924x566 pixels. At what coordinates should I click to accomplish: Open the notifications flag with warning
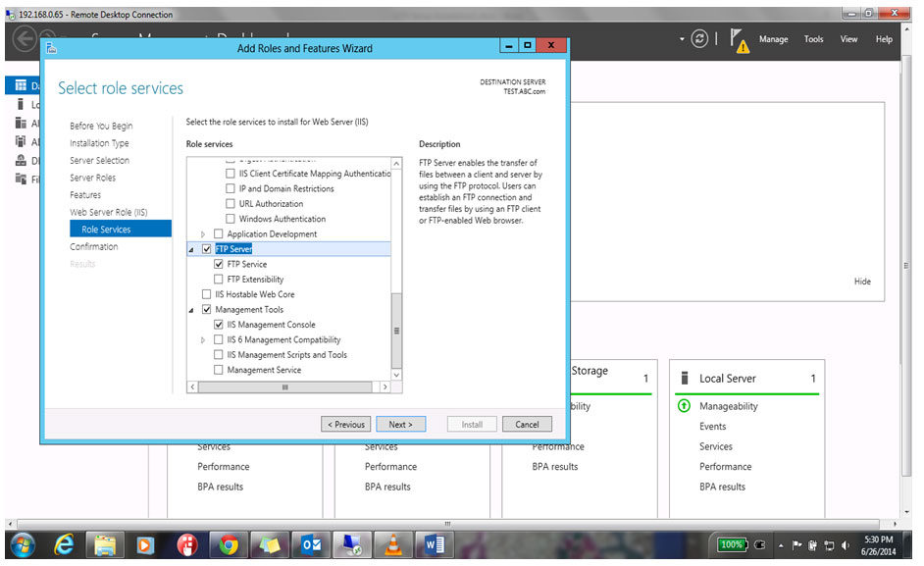tap(739, 40)
